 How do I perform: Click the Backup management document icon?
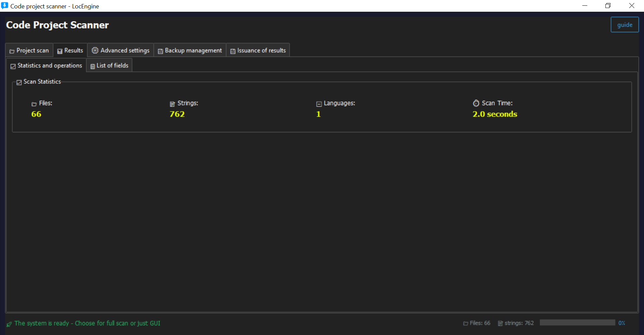(160, 51)
